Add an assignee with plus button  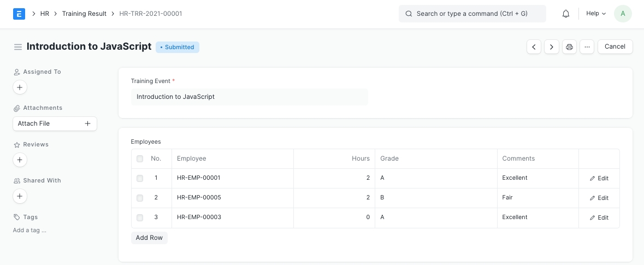(x=20, y=87)
